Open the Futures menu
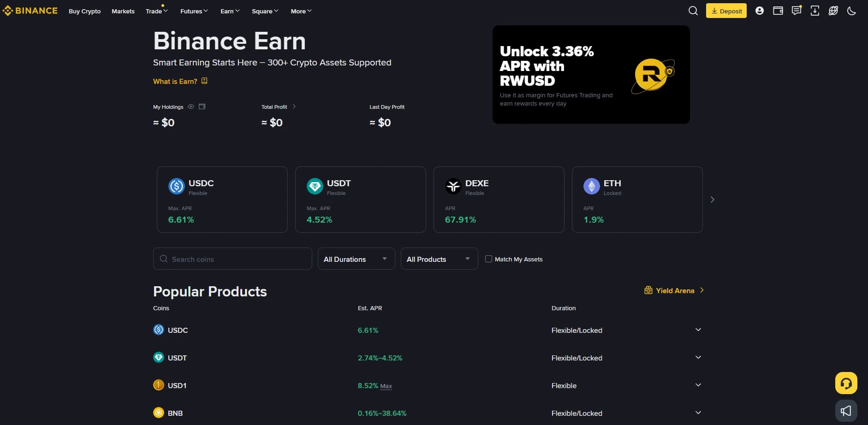The image size is (868, 425). point(194,11)
